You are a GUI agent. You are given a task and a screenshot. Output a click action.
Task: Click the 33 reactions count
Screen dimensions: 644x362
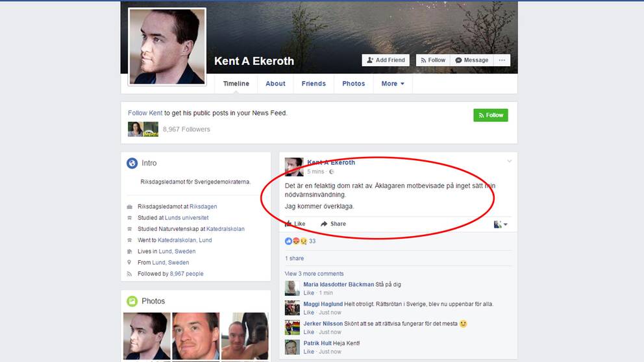pos(312,241)
